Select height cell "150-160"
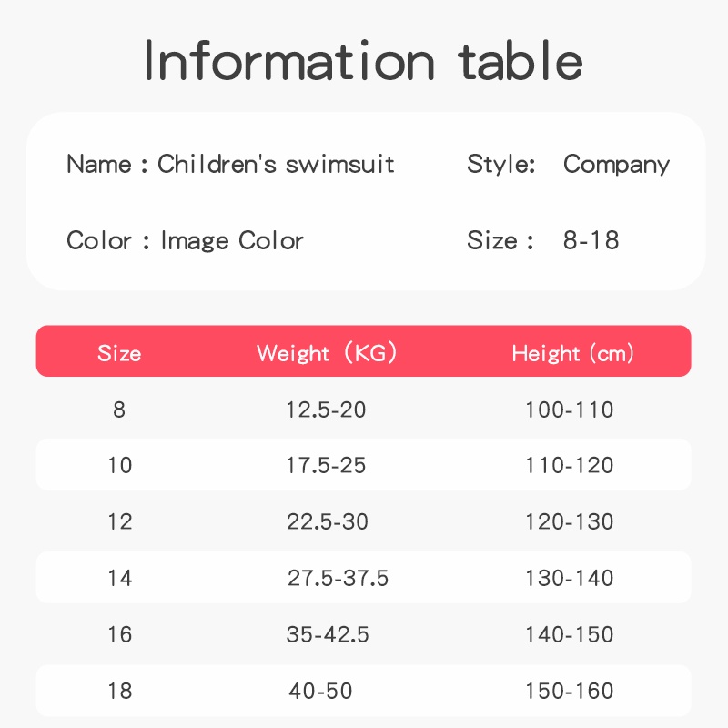This screenshot has height=728, width=728. tap(569, 692)
